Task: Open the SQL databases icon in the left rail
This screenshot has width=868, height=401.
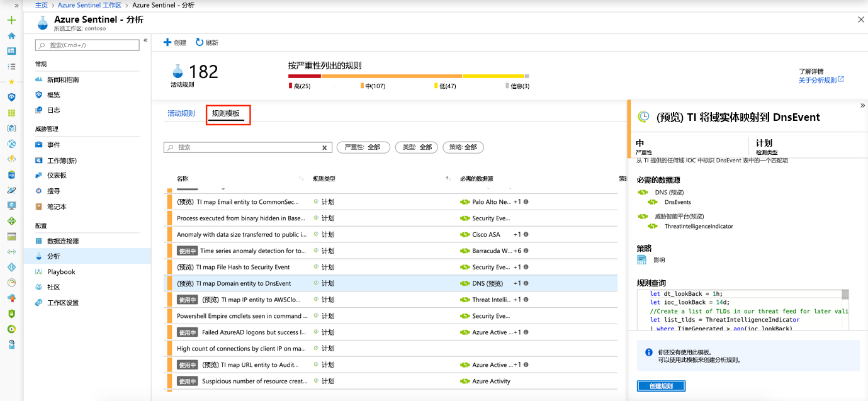Action: click(11, 175)
